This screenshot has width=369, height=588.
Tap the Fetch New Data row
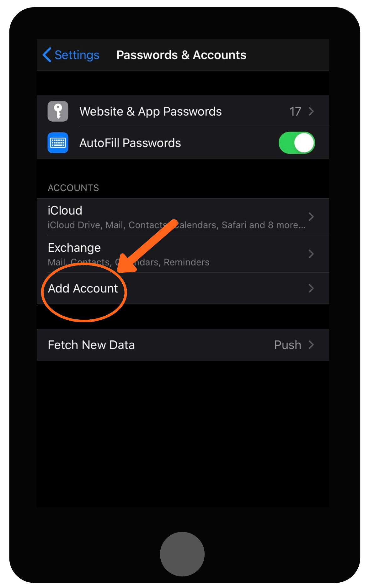pos(183,345)
